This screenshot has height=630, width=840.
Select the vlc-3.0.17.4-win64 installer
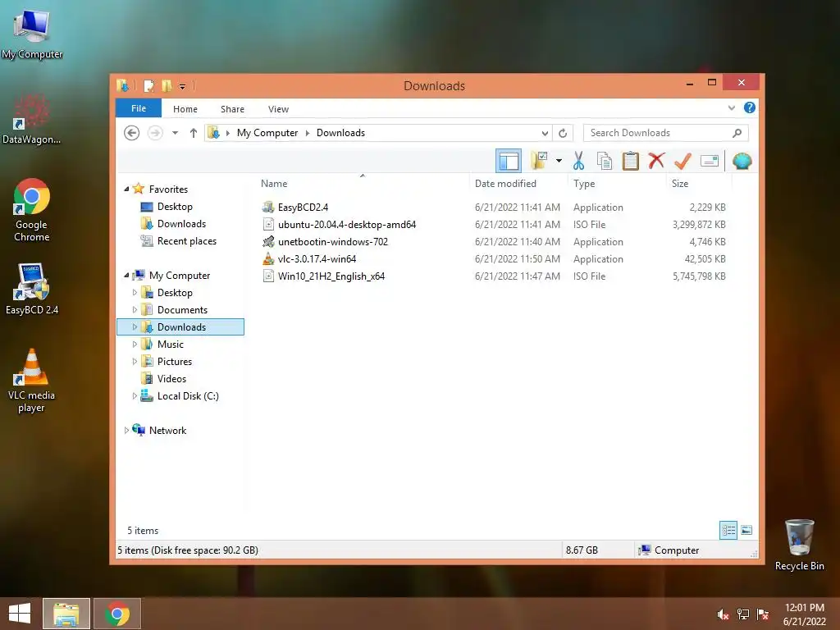pyautogui.click(x=317, y=258)
